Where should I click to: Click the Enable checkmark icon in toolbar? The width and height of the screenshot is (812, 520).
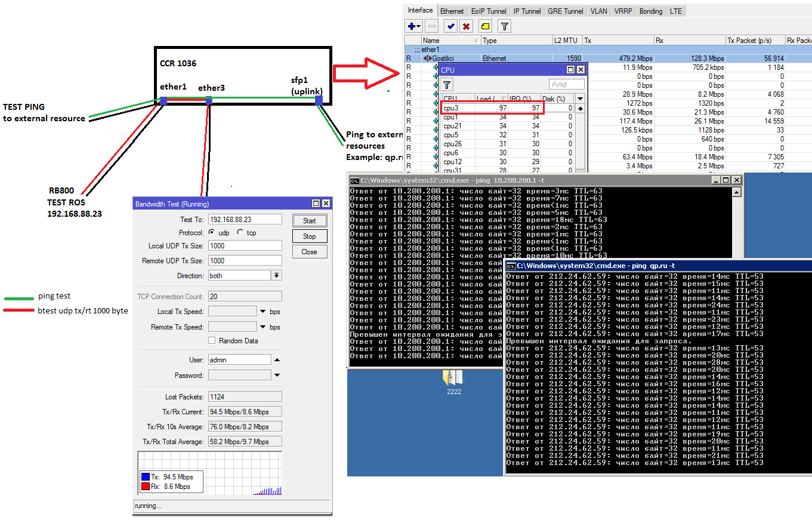pos(450,26)
